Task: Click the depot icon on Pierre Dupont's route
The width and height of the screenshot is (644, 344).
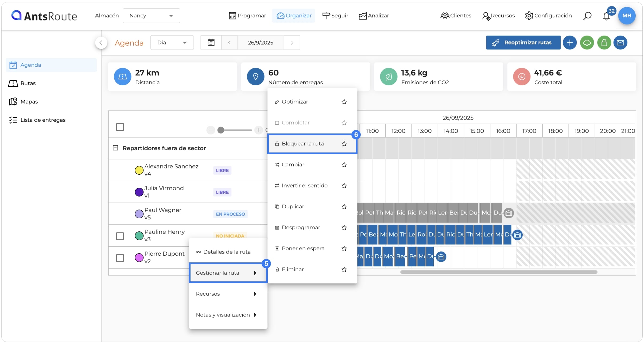Action: pos(441,257)
